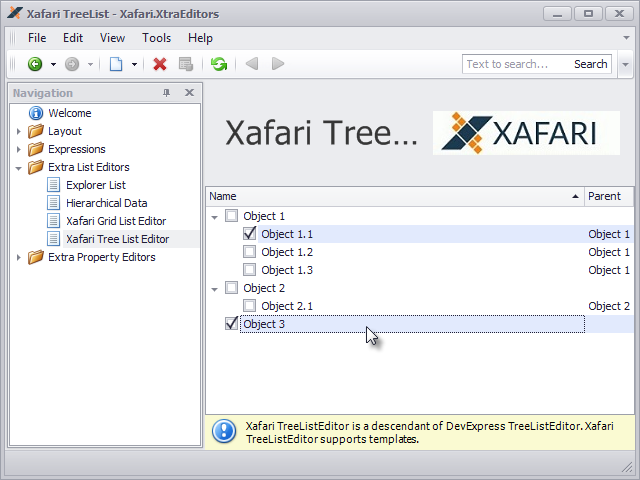
Task: Check the Object 1 checkbox
Action: [231, 216]
